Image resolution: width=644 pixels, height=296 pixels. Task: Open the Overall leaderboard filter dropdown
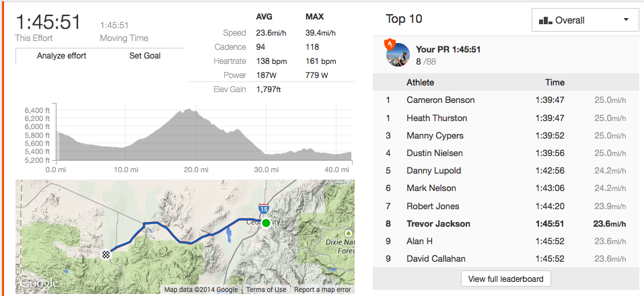tap(584, 20)
